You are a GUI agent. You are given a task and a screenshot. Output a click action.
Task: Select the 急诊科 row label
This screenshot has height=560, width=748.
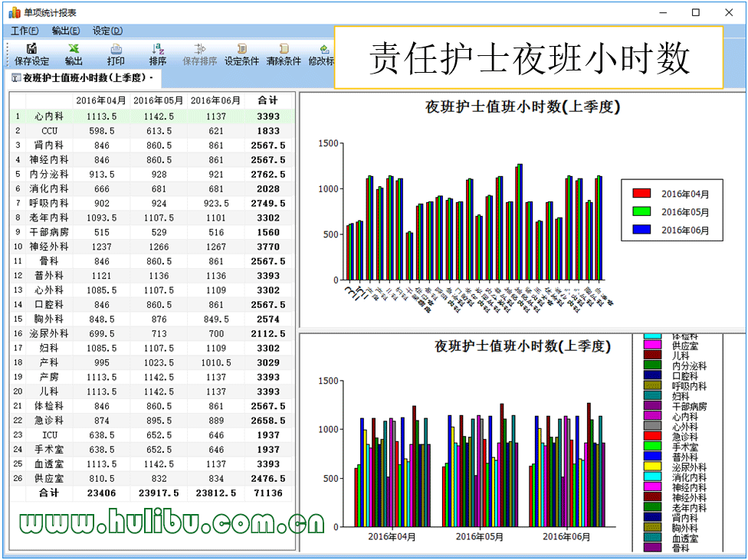(x=48, y=421)
